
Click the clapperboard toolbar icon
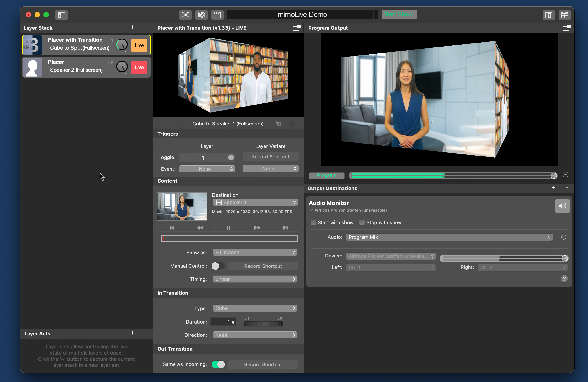[217, 15]
